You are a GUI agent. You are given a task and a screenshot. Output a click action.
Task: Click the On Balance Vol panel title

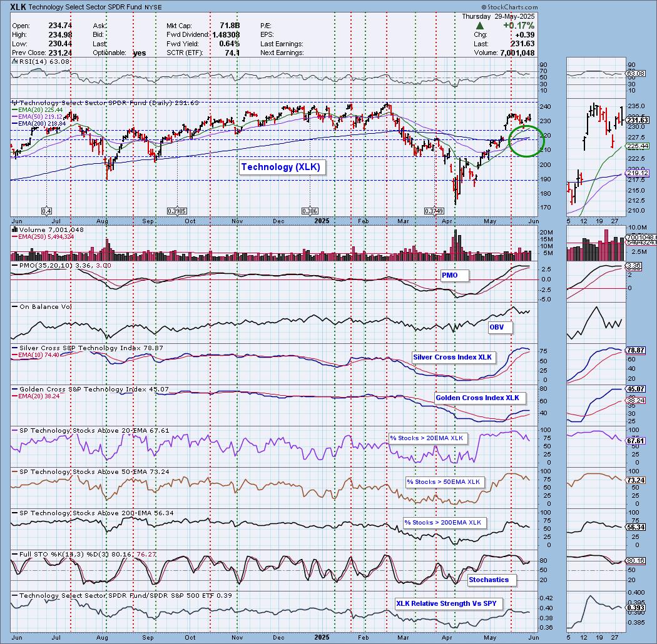(42, 306)
